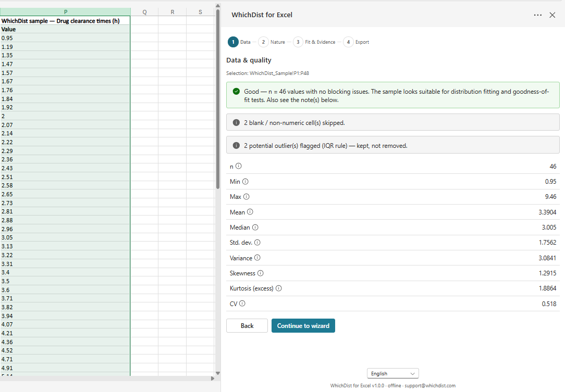565x392 pixels.
Task: Go to wizard step 1 Data
Action: pyautogui.click(x=239, y=42)
